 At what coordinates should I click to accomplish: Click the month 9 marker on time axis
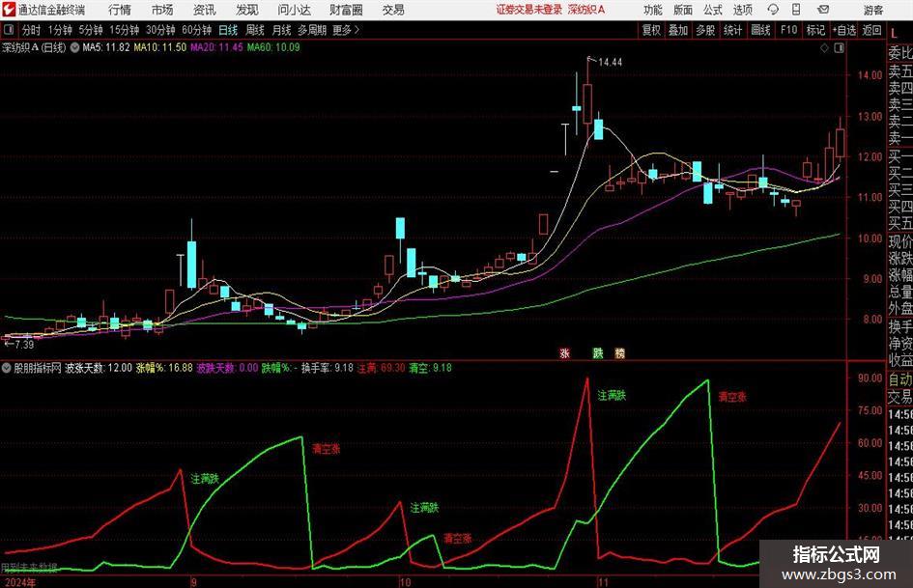point(194,582)
